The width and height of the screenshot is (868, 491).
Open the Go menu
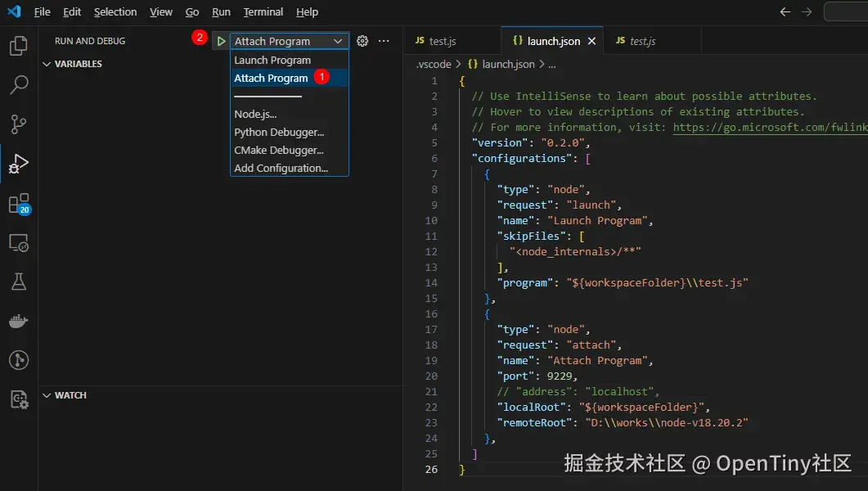[192, 11]
